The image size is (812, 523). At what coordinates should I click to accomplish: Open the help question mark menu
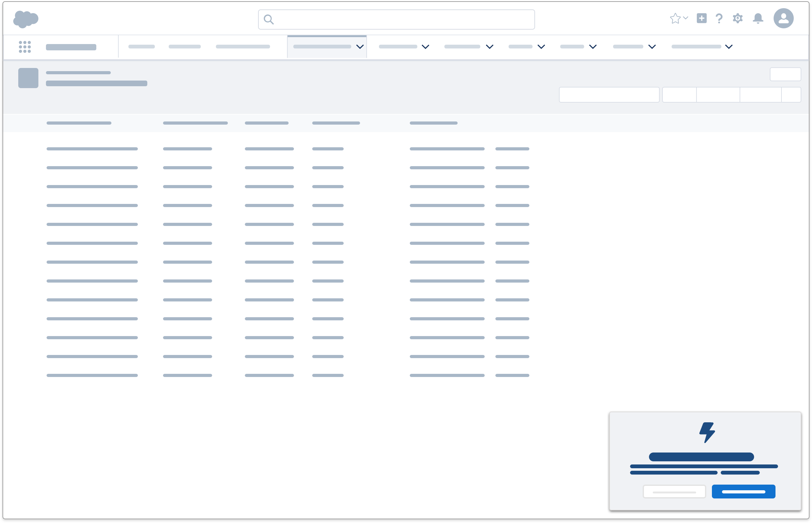tap(719, 19)
